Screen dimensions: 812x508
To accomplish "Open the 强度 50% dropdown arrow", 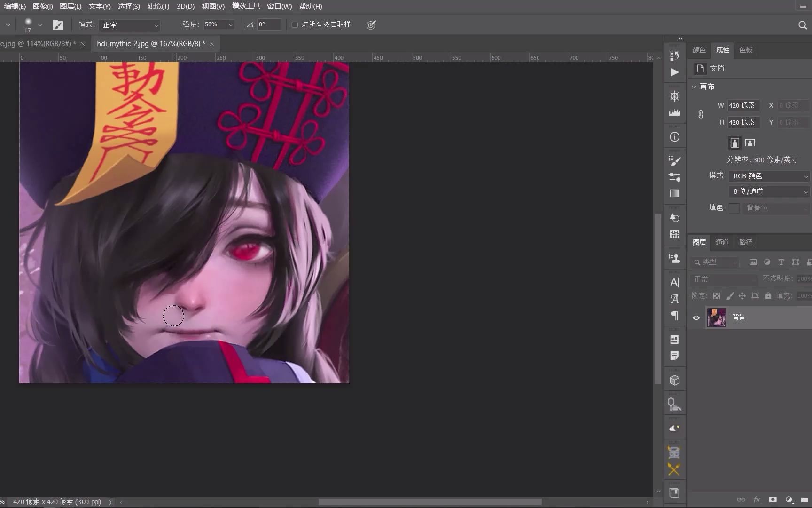I will (231, 25).
